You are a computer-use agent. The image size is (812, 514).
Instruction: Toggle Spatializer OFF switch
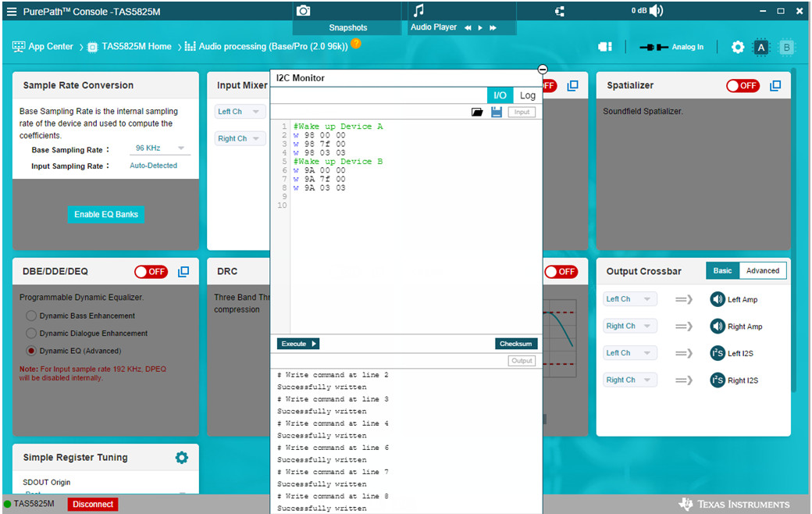(x=743, y=85)
